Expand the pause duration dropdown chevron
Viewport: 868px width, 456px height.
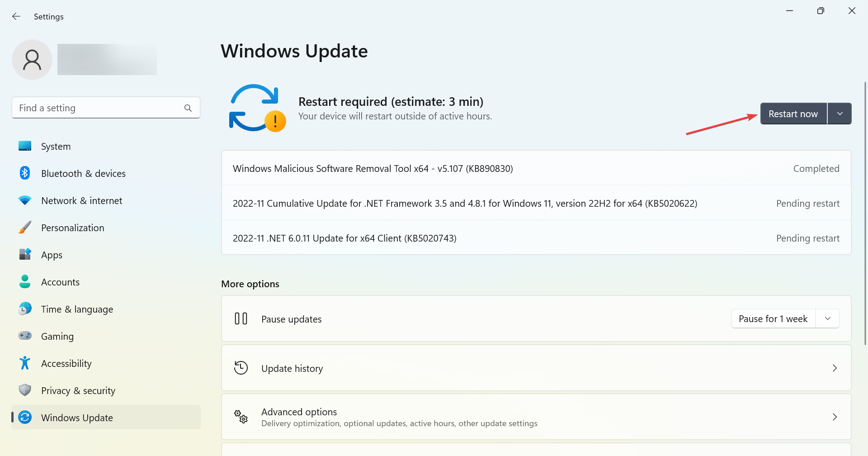828,319
